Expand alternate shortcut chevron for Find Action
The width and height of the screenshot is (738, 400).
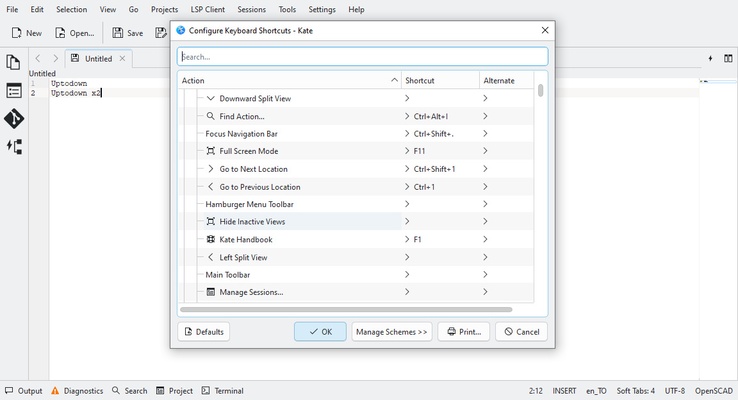coord(485,116)
